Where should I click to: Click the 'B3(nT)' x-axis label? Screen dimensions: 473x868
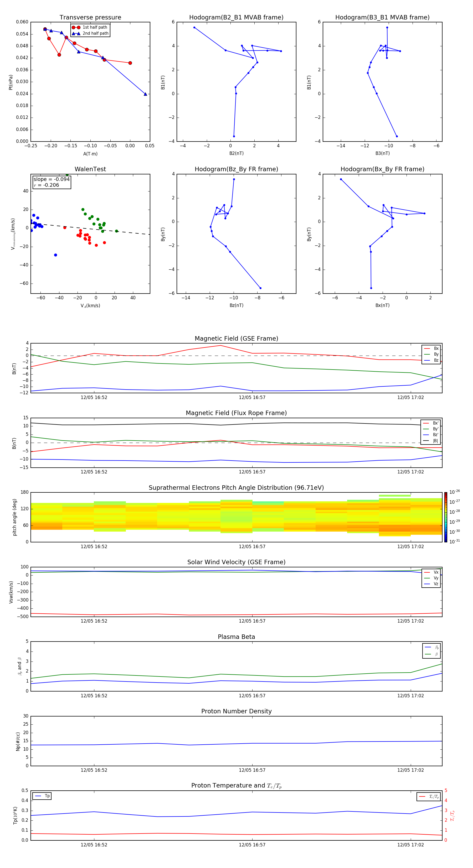pos(382,154)
